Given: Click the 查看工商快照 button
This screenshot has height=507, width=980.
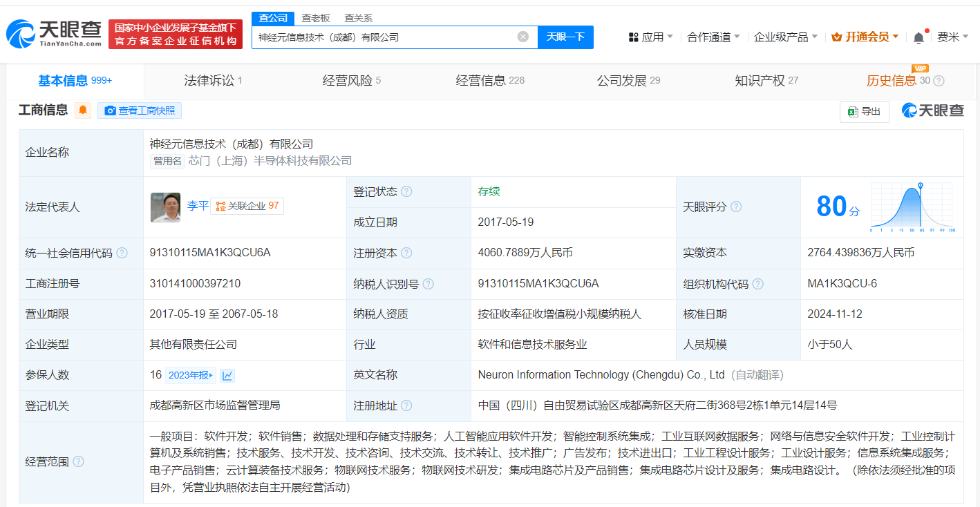Looking at the screenshot, I should tap(139, 110).
